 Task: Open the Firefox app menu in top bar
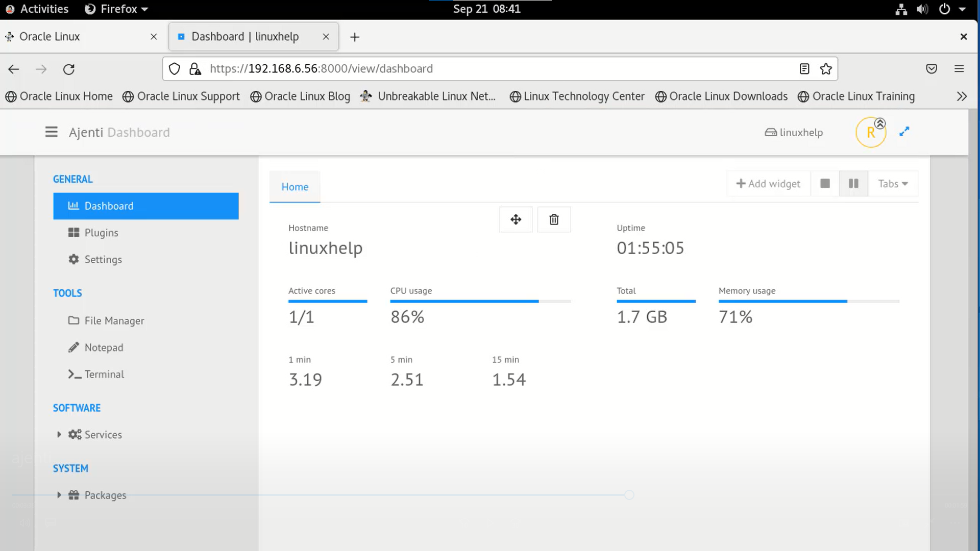click(x=116, y=9)
